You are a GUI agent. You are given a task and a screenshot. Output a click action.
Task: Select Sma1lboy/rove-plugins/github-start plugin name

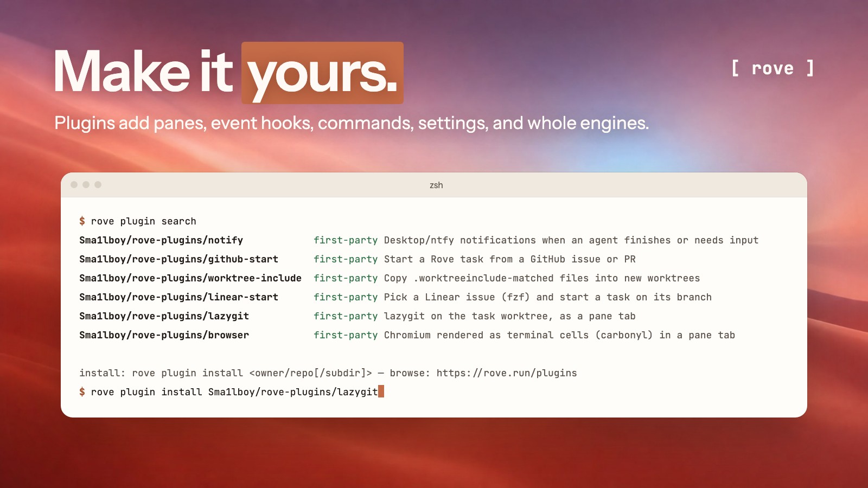[178, 259]
